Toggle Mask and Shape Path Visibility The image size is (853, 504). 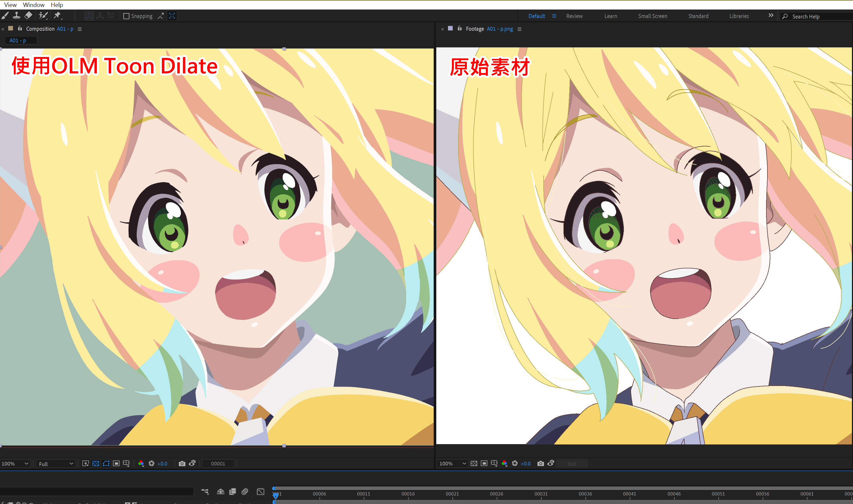[106, 463]
